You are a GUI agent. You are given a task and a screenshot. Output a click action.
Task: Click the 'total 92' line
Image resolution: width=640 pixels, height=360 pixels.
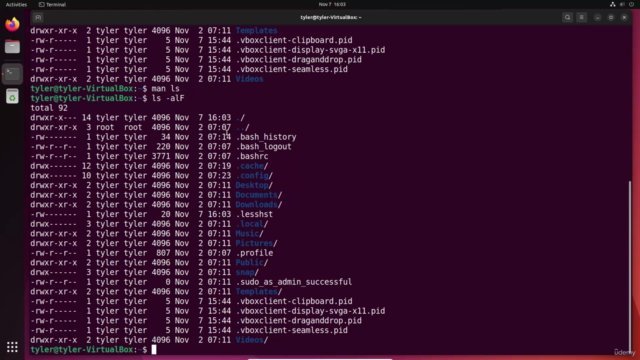click(49, 108)
